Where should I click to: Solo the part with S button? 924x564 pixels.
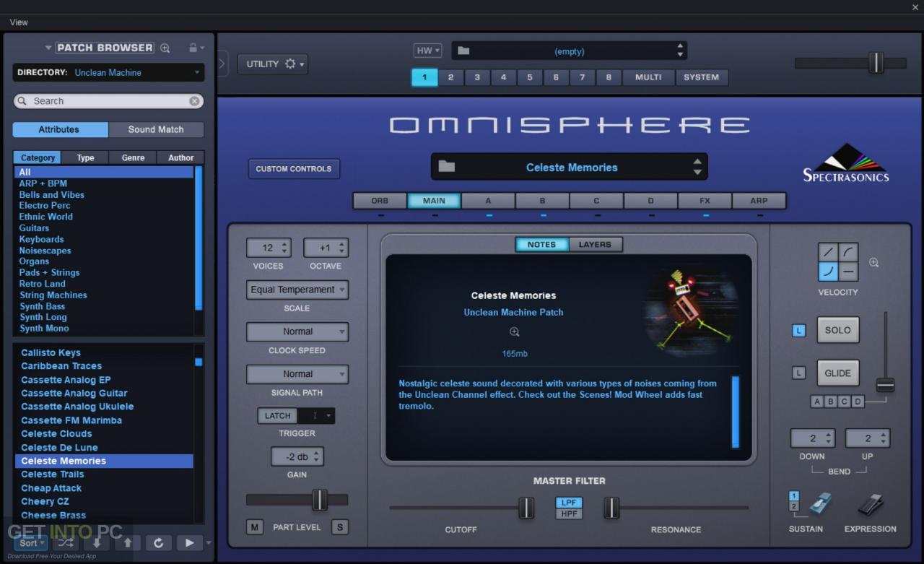click(x=339, y=527)
